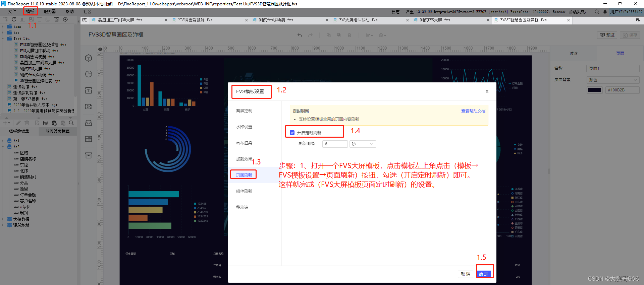Viewport: 644px width, 285px height.
Task: Select 离屏控制 in settings dialog
Action: coord(244,111)
